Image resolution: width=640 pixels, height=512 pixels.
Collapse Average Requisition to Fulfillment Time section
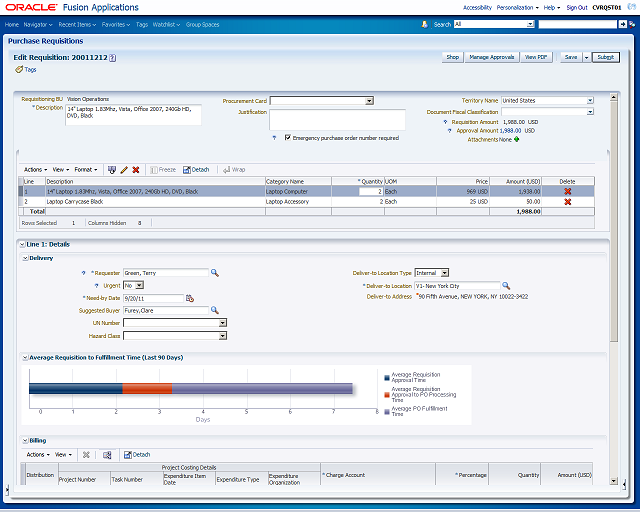(x=25, y=358)
